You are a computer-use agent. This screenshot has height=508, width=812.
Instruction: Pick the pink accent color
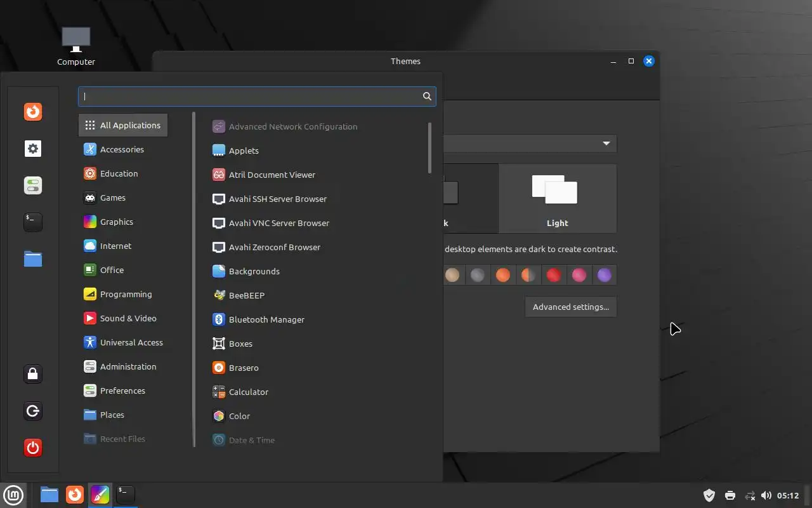579,275
